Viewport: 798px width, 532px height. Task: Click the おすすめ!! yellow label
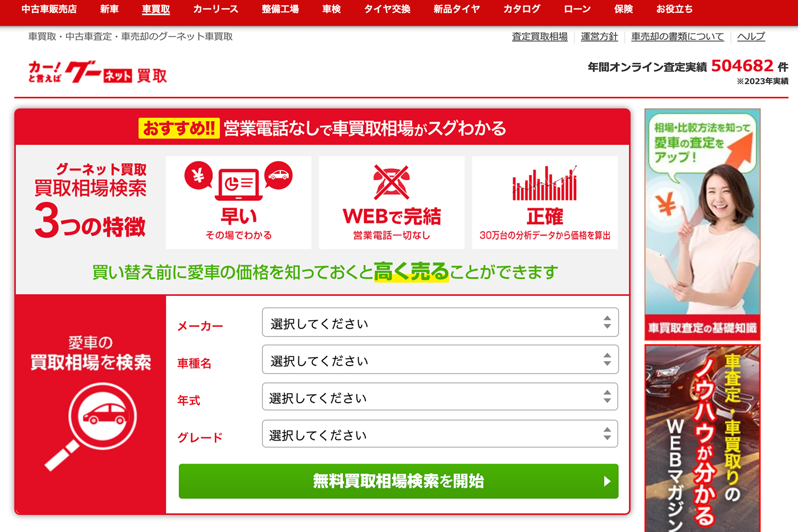click(179, 128)
